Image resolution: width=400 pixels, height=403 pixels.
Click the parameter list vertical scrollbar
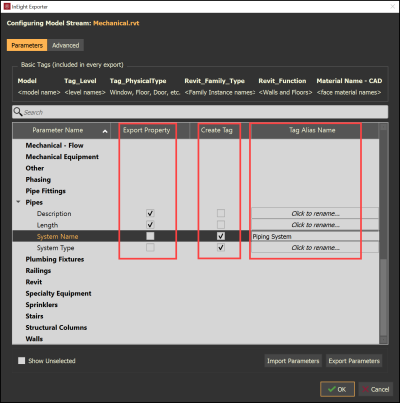click(383, 233)
